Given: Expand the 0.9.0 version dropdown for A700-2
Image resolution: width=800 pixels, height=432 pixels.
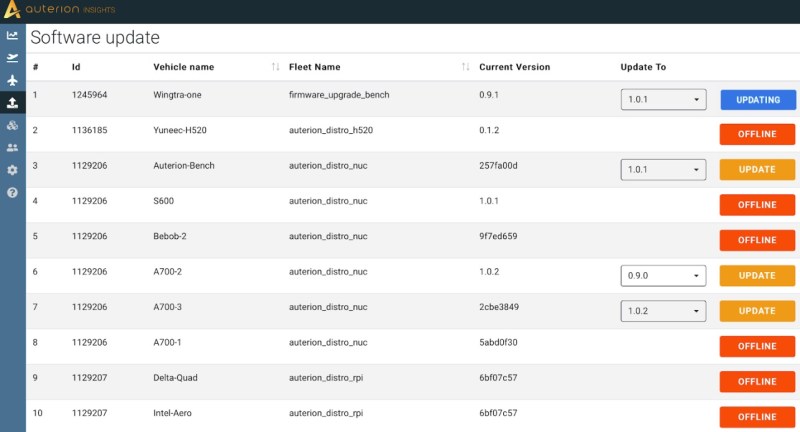Looking at the screenshot, I should [663, 276].
